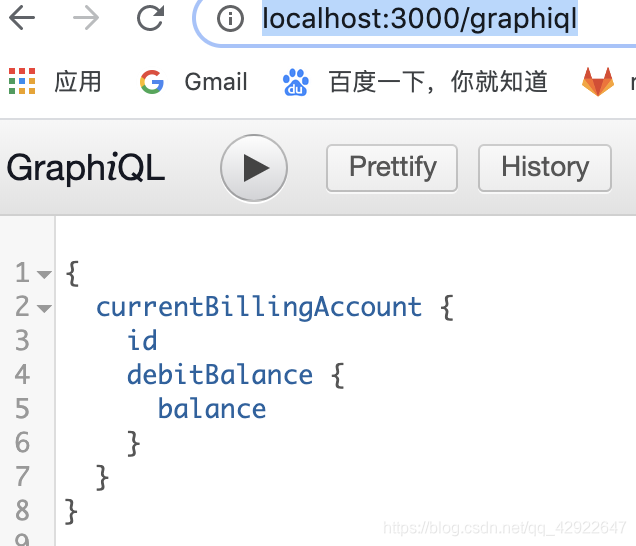Click the closing brace on line 6
This screenshot has height=546, width=636.
[133, 443]
